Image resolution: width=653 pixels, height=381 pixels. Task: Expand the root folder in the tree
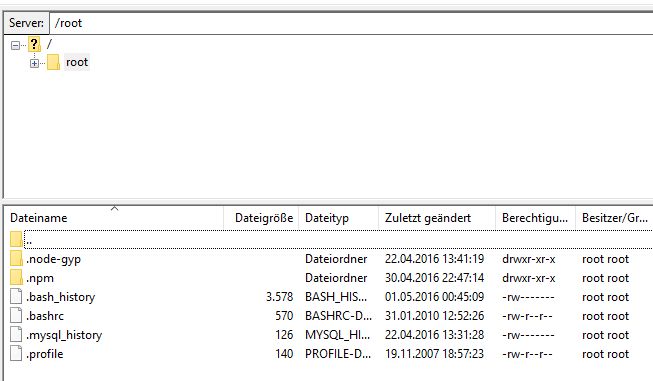34,63
